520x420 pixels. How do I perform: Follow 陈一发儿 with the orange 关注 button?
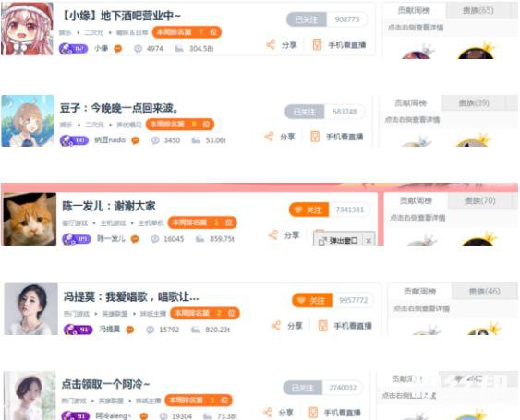click(308, 210)
